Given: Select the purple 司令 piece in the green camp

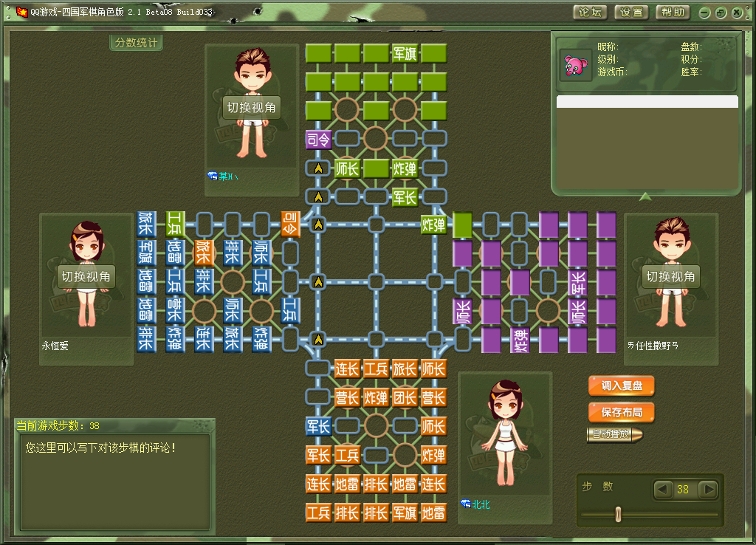Looking at the screenshot, I should click(x=318, y=140).
